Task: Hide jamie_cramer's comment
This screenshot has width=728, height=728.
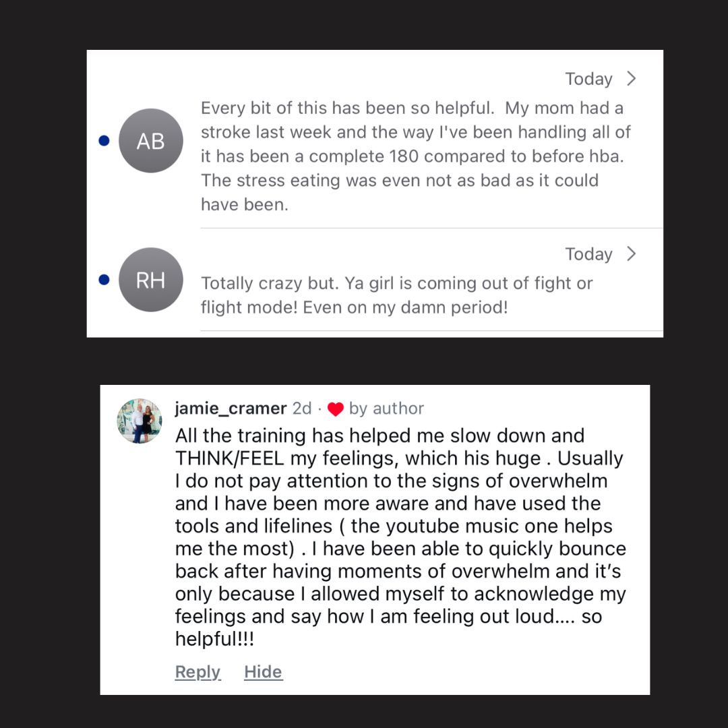Action: coord(263,672)
